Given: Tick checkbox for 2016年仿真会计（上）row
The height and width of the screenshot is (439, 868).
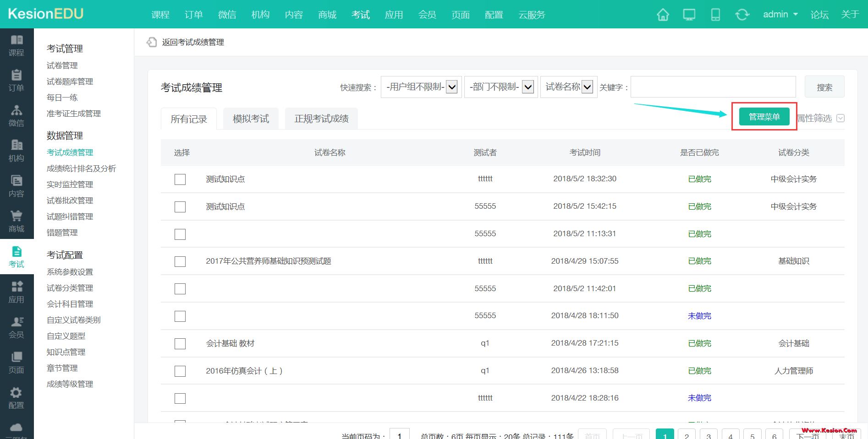Looking at the screenshot, I should pos(180,371).
